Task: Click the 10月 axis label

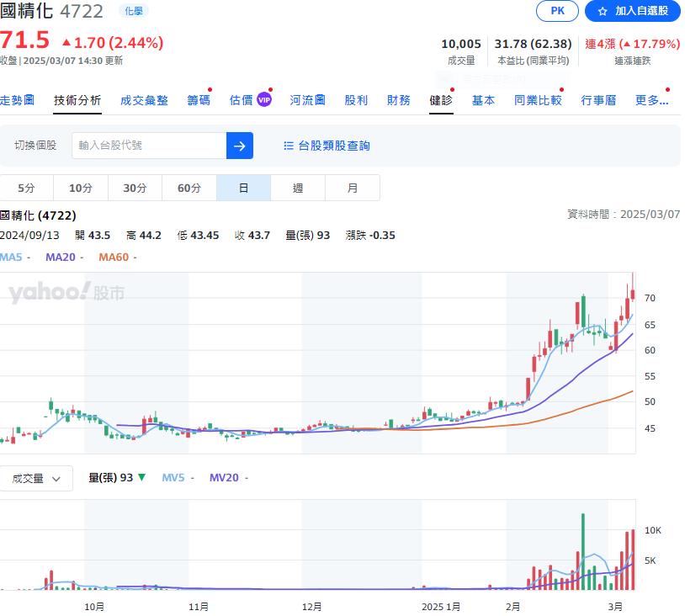Action: click(x=94, y=607)
